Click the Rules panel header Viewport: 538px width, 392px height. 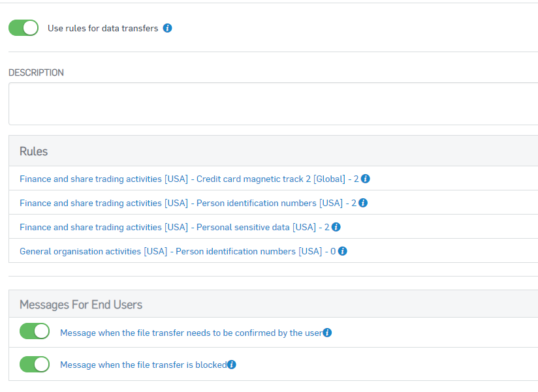[273, 151]
